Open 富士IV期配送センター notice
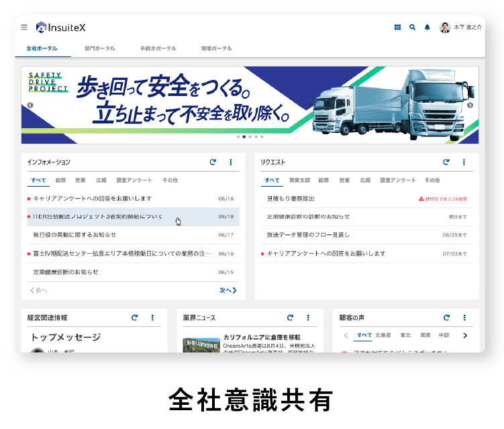 click(x=133, y=254)
